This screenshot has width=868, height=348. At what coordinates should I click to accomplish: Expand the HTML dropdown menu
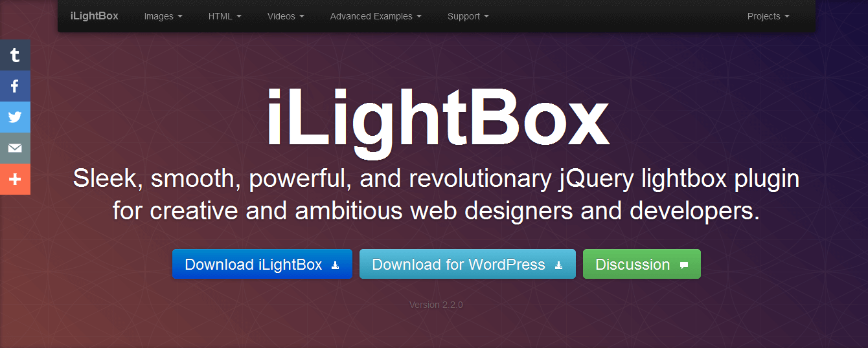225,16
